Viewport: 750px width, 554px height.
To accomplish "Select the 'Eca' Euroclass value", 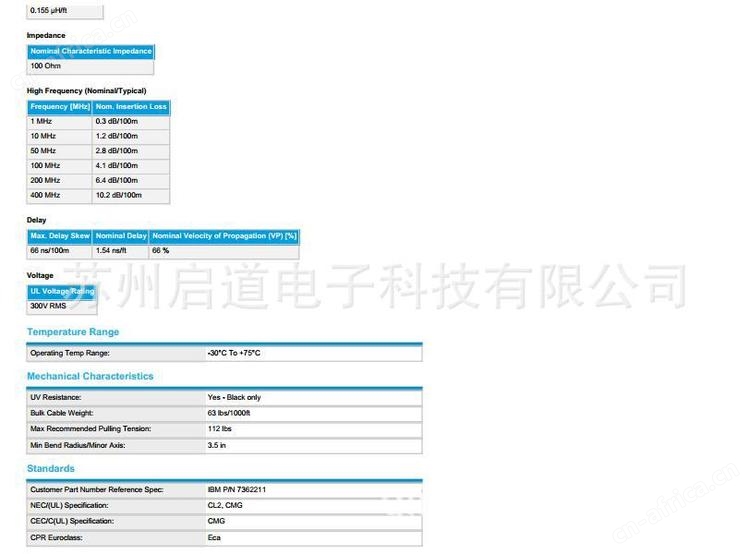I will pos(214,538).
